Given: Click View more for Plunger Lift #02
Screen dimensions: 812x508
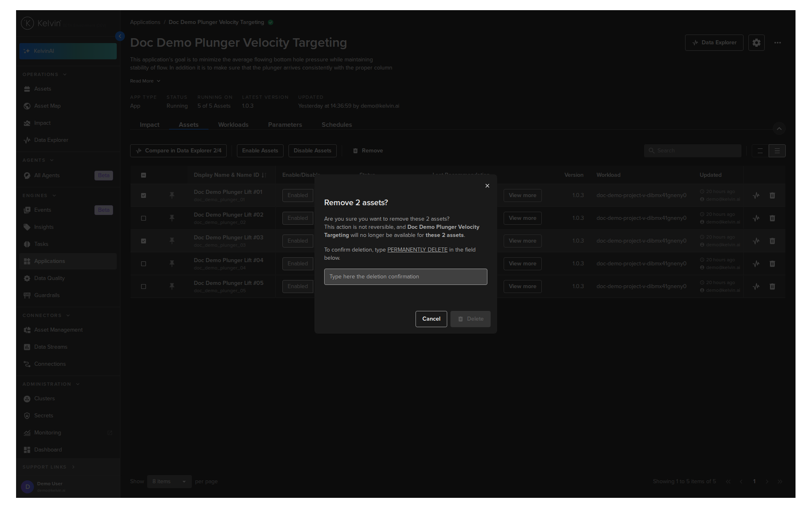Looking at the screenshot, I should pyautogui.click(x=522, y=218).
